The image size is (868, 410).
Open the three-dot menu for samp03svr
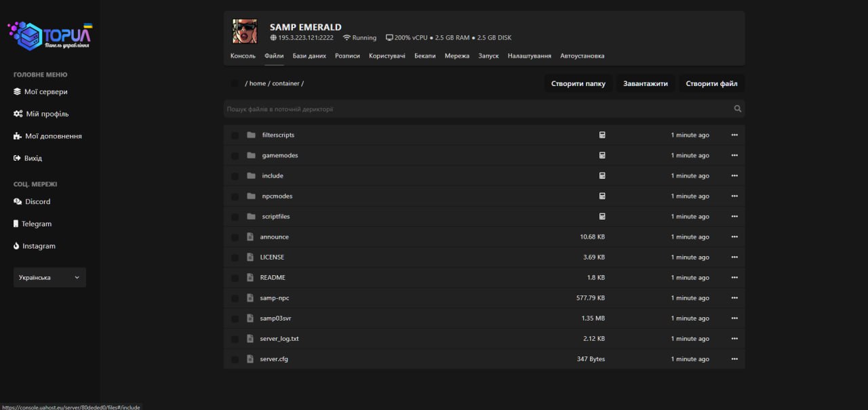click(734, 319)
